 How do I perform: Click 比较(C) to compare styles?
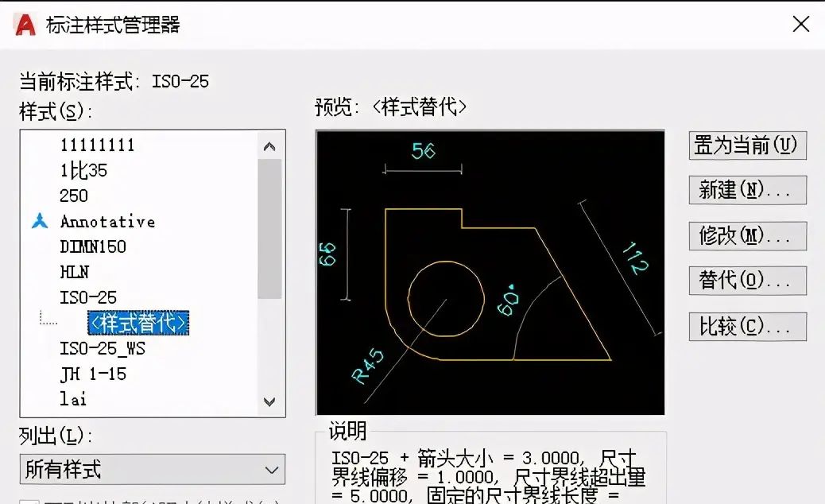[x=746, y=326]
